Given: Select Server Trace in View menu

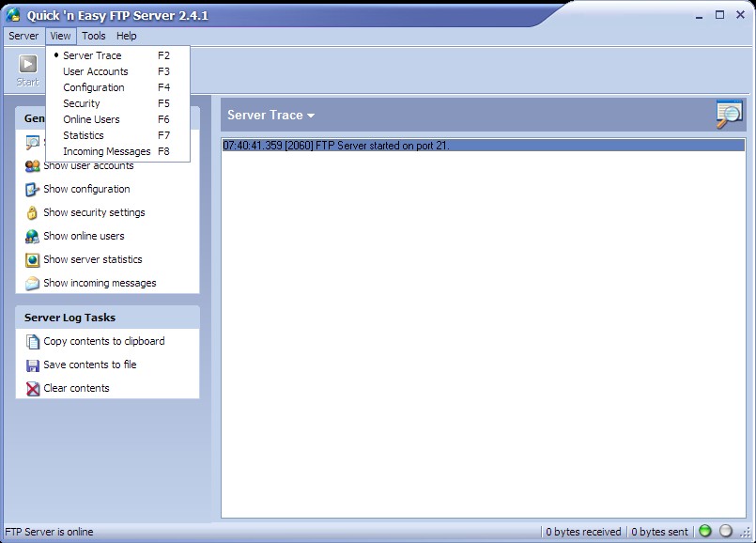Looking at the screenshot, I should point(117,55).
